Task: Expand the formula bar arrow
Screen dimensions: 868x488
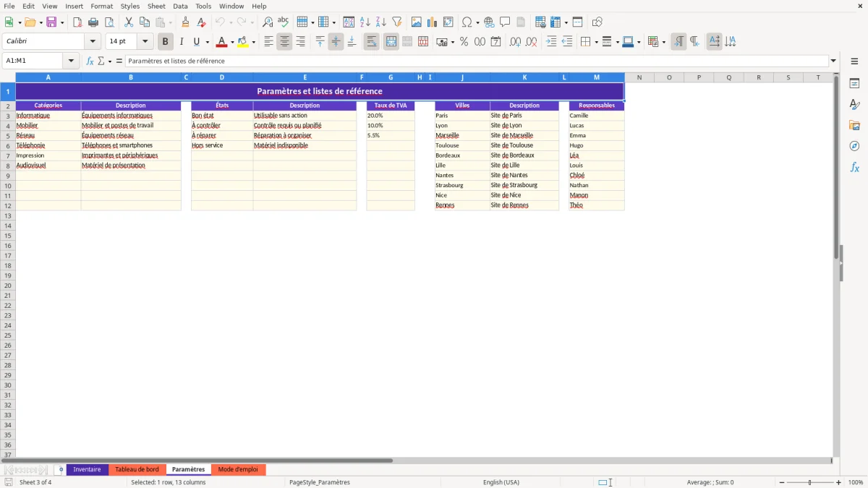Action: [x=833, y=61]
